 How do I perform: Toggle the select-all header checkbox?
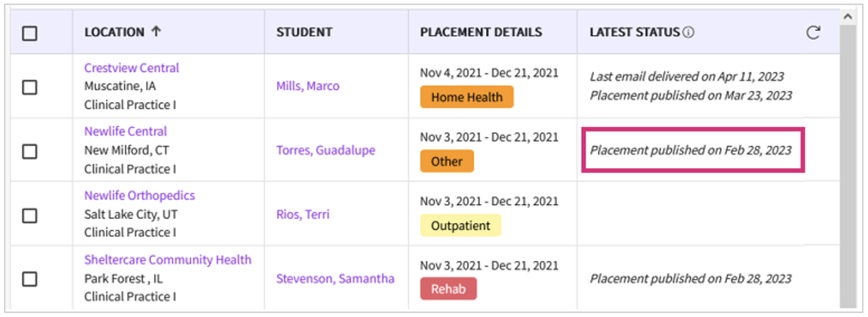click(x=30, y=33)
